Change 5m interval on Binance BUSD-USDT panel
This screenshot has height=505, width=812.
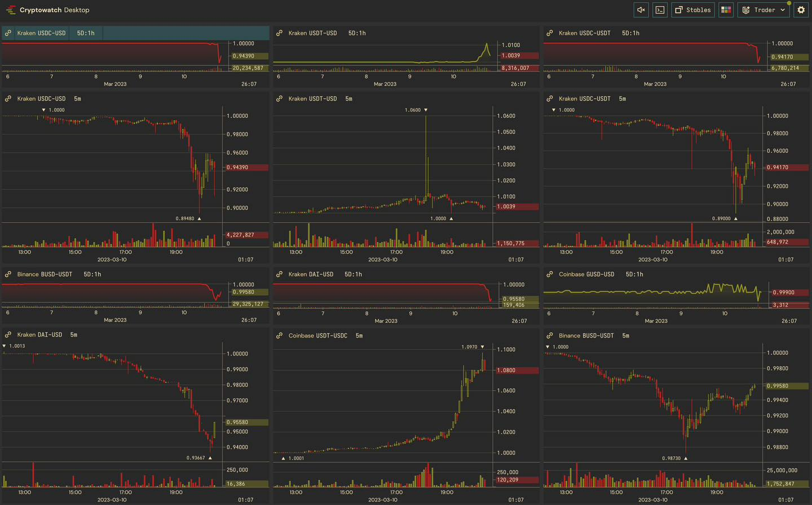click(625, 335)
